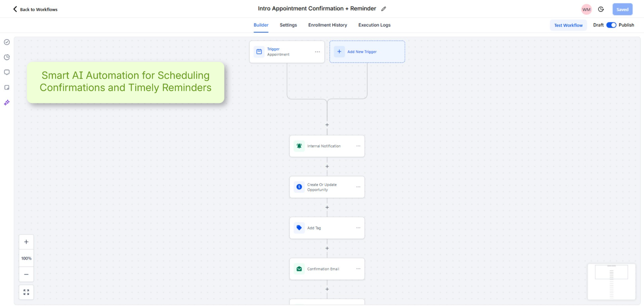This screenshot has width=644, height=308.
Task: Open the version history clock icon
Action: point(601,9)
